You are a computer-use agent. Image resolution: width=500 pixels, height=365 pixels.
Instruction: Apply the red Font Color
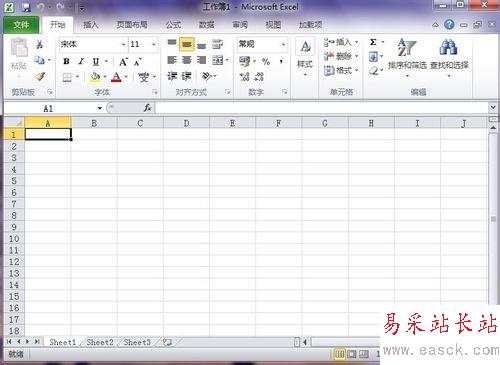click(x=116, y=77)
